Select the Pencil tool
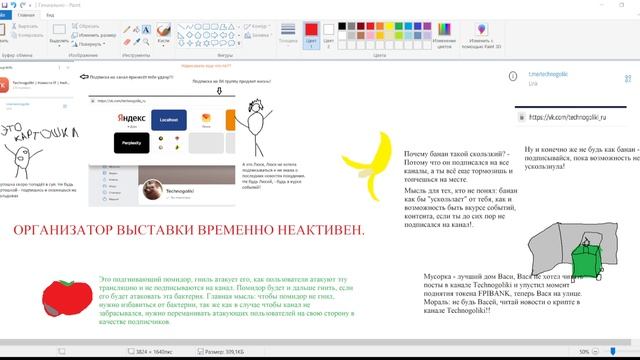The width and height of the screenshot is (640, 360). click(127, 29)
